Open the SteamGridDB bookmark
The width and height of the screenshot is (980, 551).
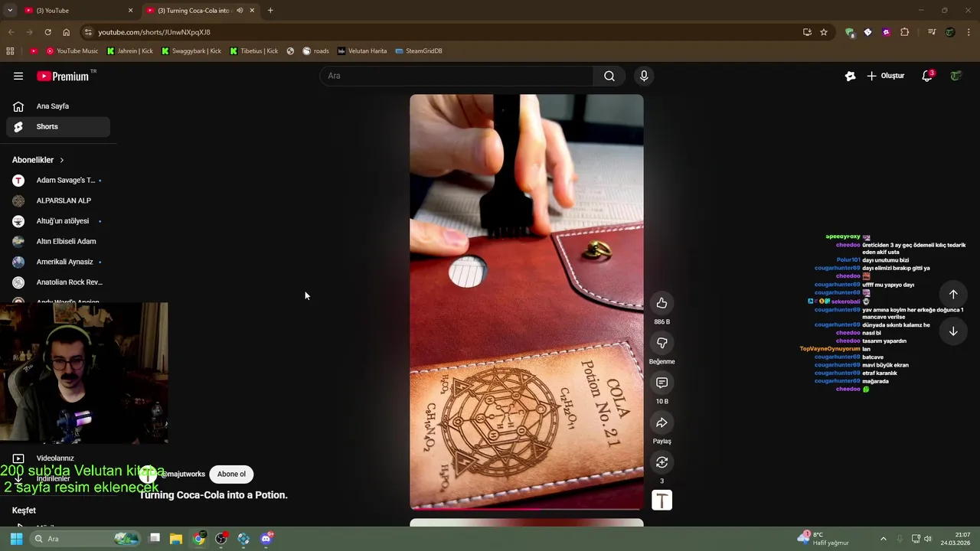pyautogui.click(x=419, y=51)
